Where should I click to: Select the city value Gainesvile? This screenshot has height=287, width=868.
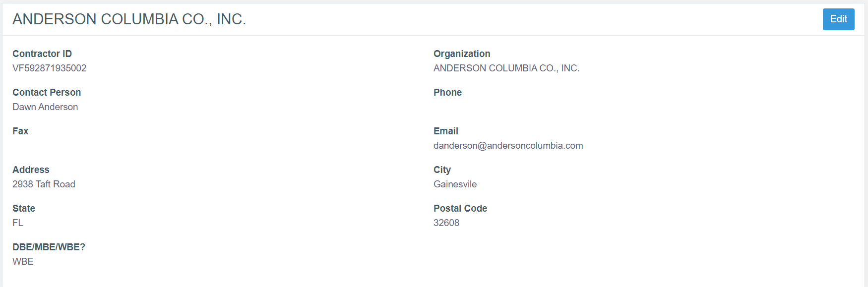(455, 184)
